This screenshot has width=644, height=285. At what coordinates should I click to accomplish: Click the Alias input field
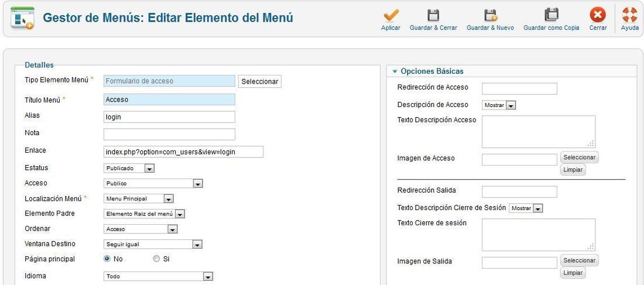coord(169,117)
